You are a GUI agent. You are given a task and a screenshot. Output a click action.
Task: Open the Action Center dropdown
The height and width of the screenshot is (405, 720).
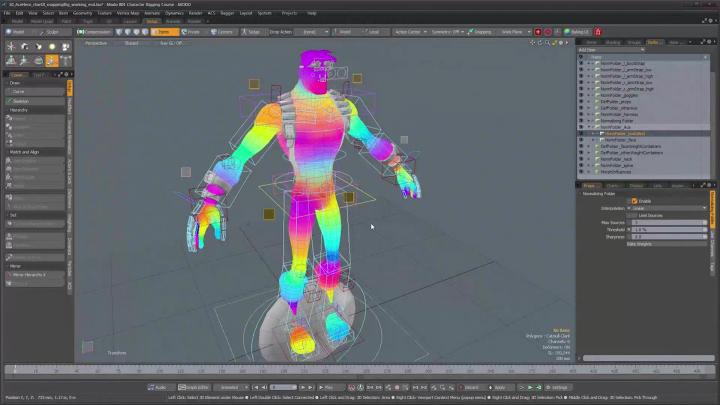[410, 32]
